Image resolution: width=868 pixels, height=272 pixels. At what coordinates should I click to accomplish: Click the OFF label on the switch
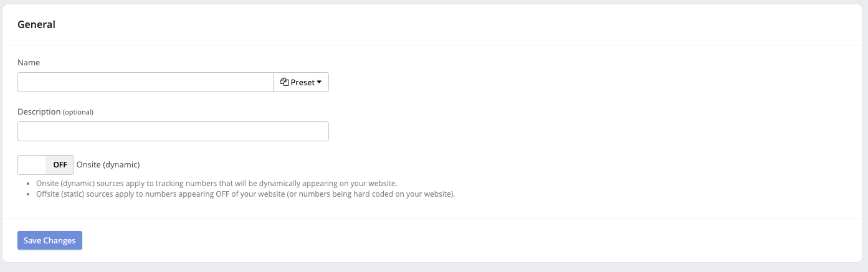click(x=60, y=165)
